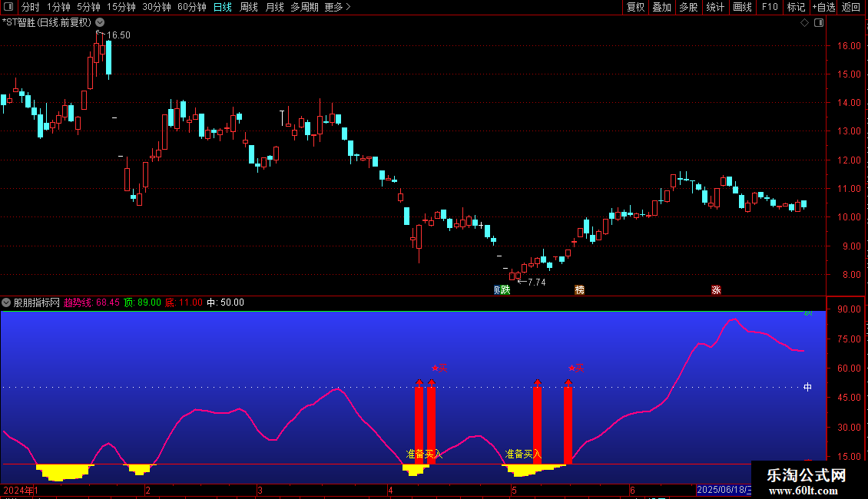Activate the 画线 drawing tool
Screen dimensions: 868x499
[742, 7]
